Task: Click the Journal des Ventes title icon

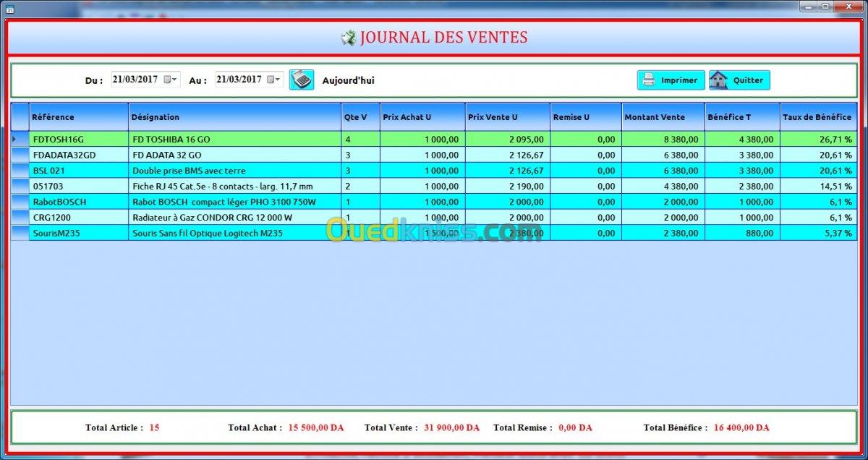Action: (348, 38)
